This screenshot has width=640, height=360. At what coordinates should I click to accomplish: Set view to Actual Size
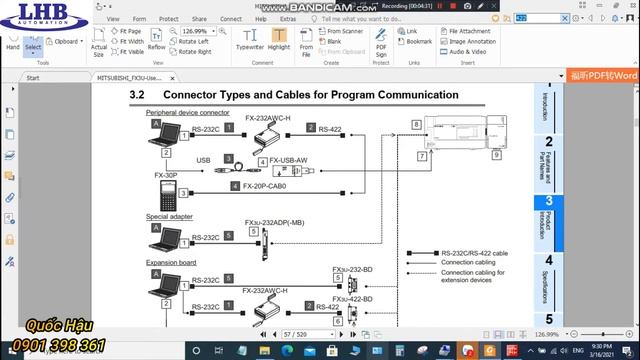point(99,43)
